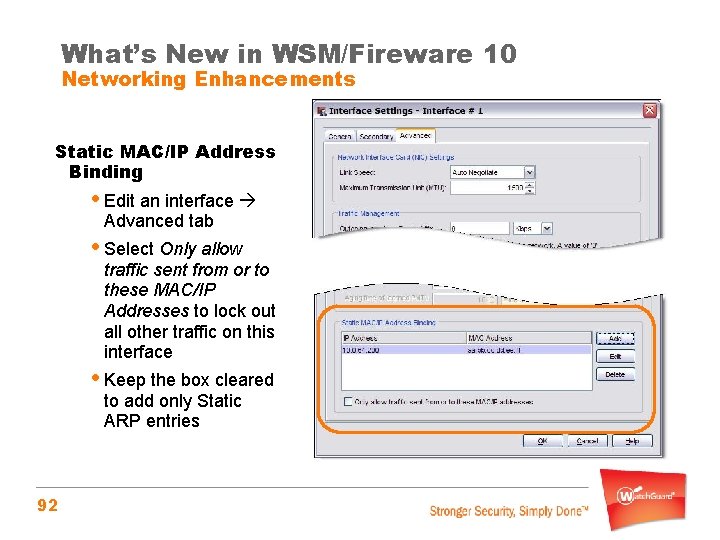Click the Help button
The image size is (720, 540).
click(x=632, y=441)
